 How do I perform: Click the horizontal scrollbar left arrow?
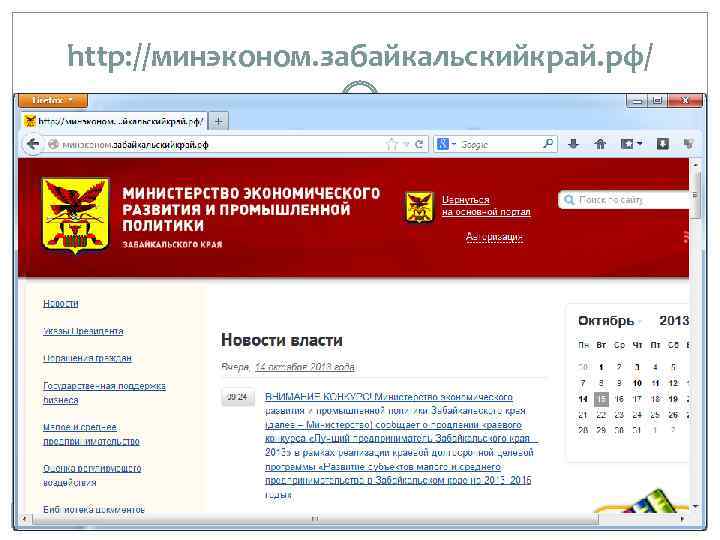[x=24, y=519]
